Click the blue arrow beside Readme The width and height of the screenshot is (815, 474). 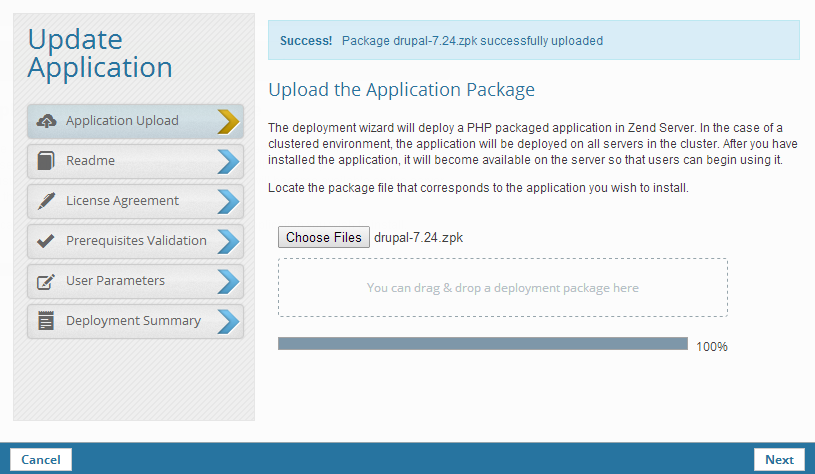[228, 161]
